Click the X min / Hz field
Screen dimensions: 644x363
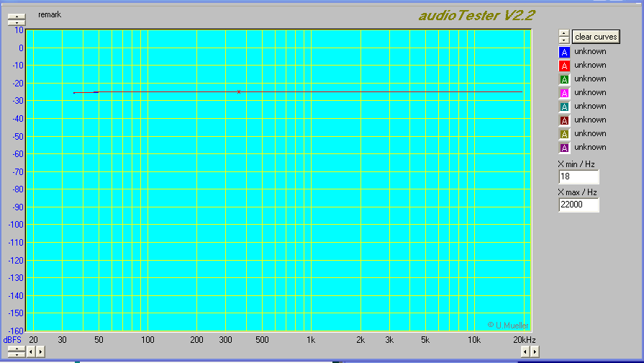[579, 176]
